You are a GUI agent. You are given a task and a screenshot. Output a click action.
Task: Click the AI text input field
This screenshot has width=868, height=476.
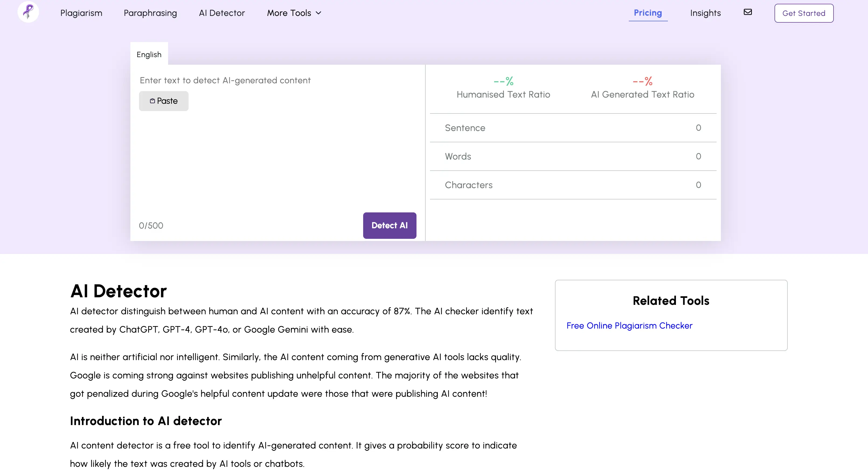[x=277, y=155]
